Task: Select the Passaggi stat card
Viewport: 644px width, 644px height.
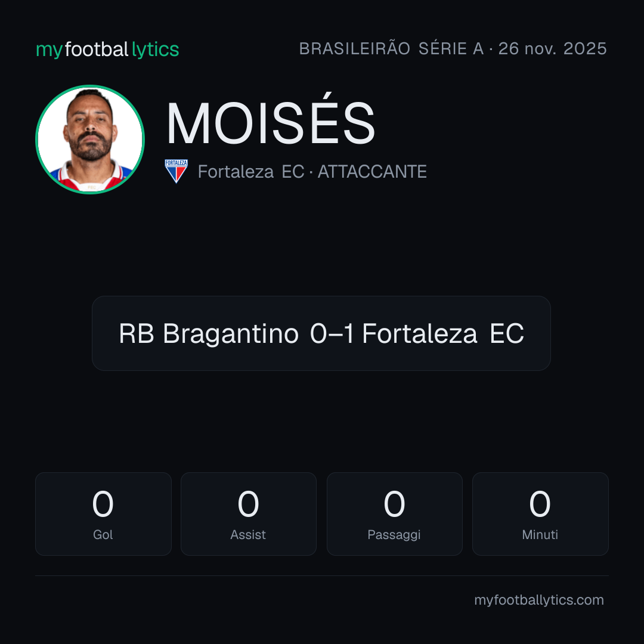Action: 394,514
